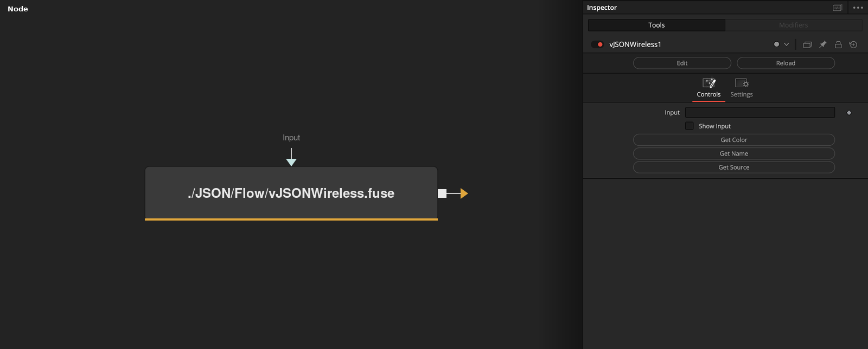Toggle the vJSONWireless1 enable switch

[597, 44]
